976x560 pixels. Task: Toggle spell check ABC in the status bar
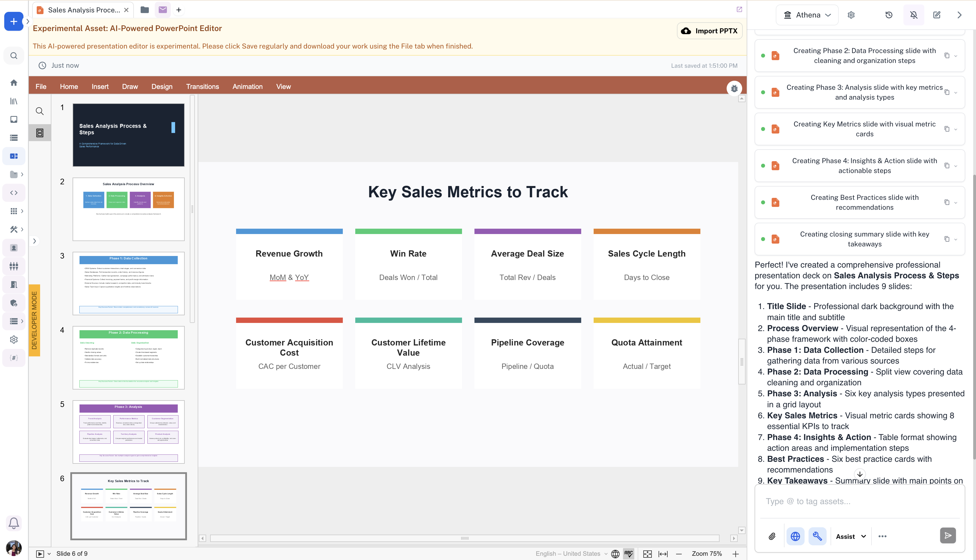coord(629,554)
